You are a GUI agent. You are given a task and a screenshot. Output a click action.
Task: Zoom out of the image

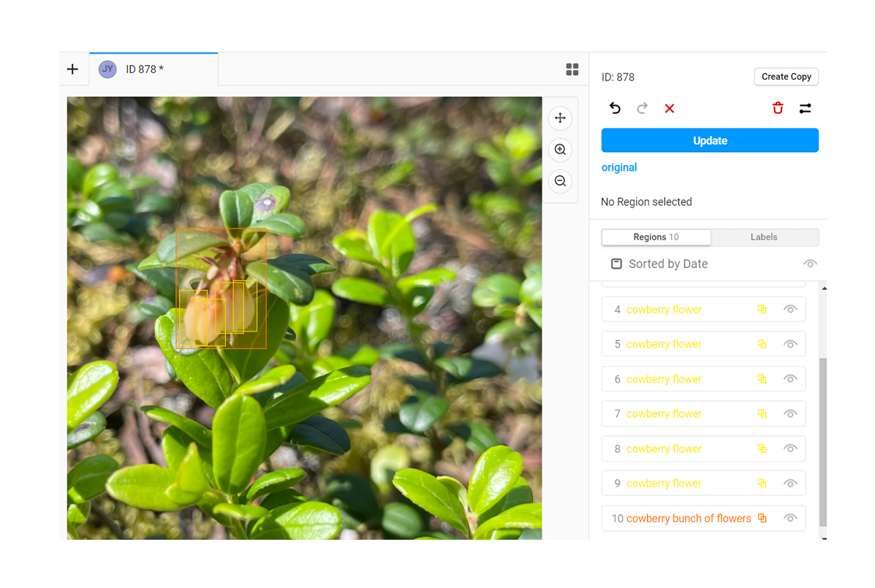pyautogui.click(x=560, y=181)
